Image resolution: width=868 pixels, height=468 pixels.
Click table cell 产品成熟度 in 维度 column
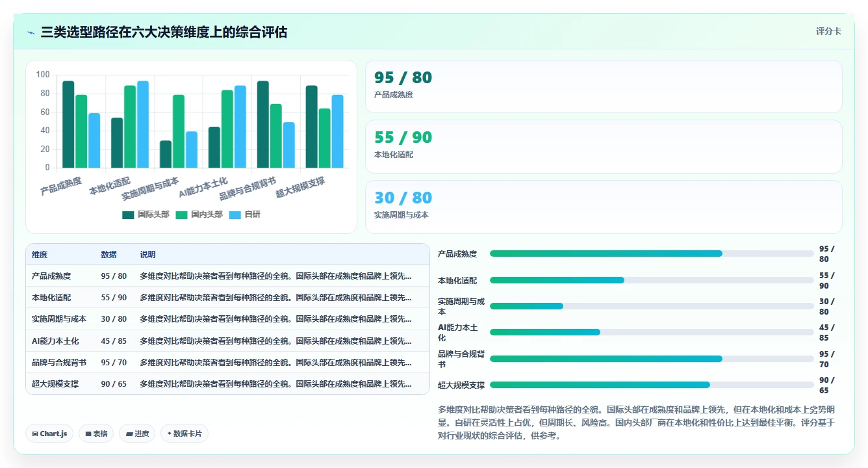click(x=51, y=276)
